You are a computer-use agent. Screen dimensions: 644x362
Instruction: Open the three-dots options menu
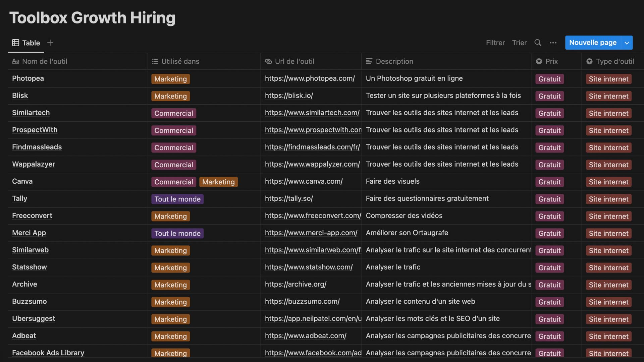[553, 43]
